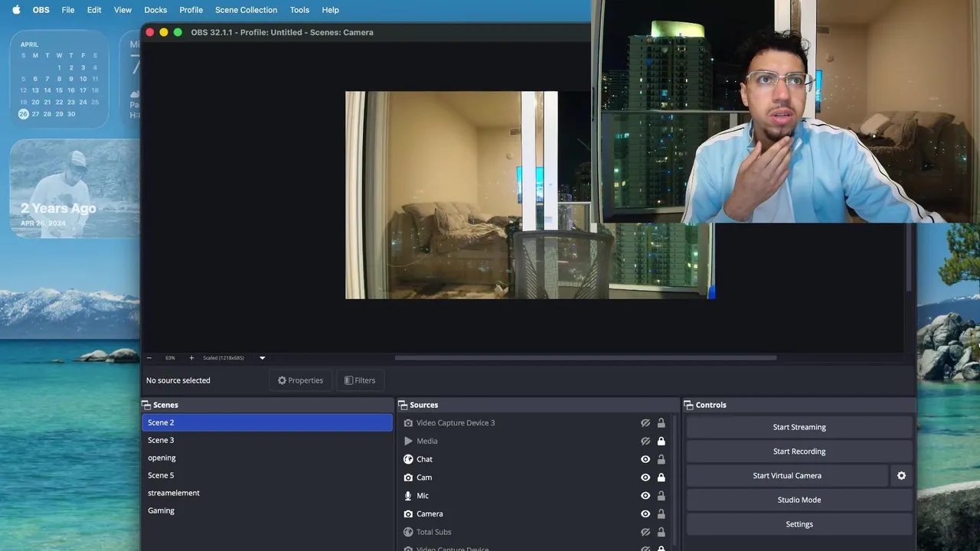Click the 63% zoom level text
Viewport: 980px width, 551px height.
pyautogui.click(x=170, y=357)
